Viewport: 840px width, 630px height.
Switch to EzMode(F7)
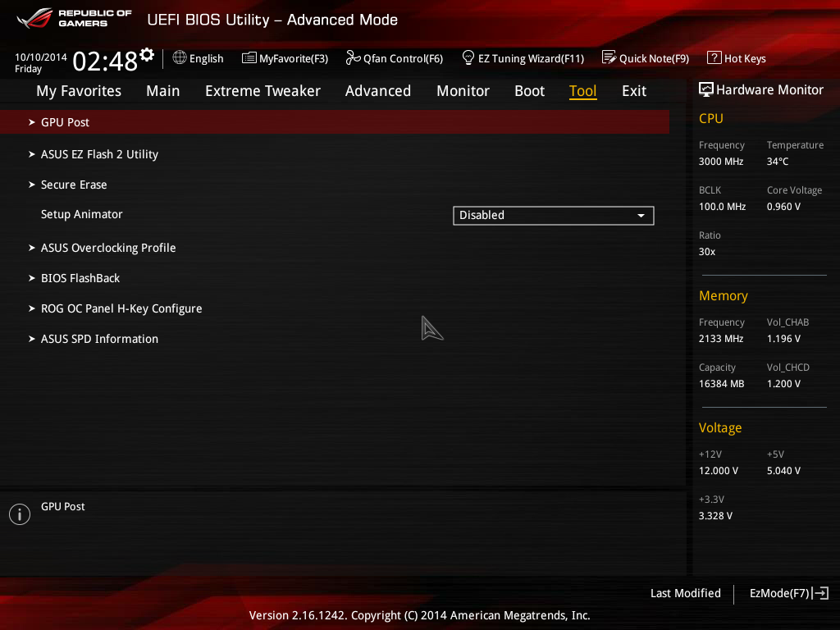(789, 593)
